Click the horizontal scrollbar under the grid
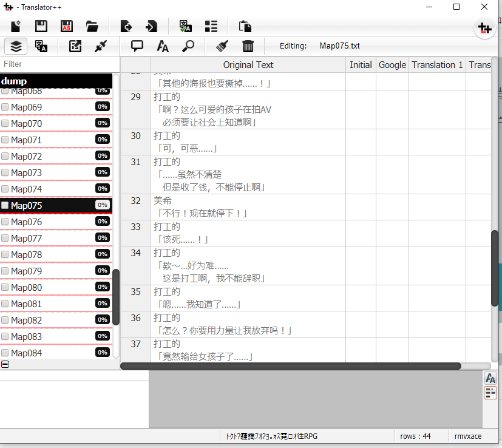 coord(290,366)
